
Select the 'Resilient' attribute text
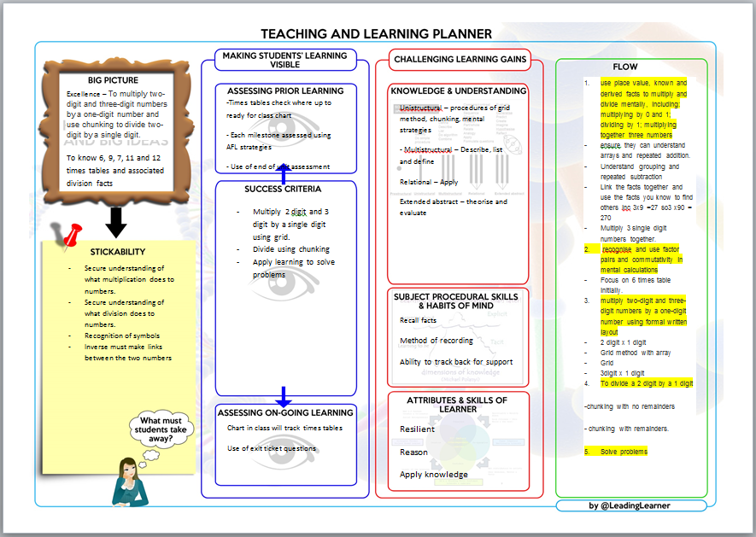click(x=417, y=429)
